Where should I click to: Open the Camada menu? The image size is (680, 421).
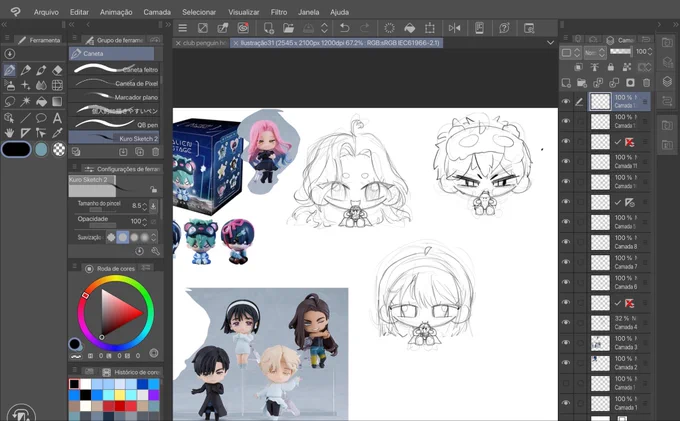tap(157, 12)
